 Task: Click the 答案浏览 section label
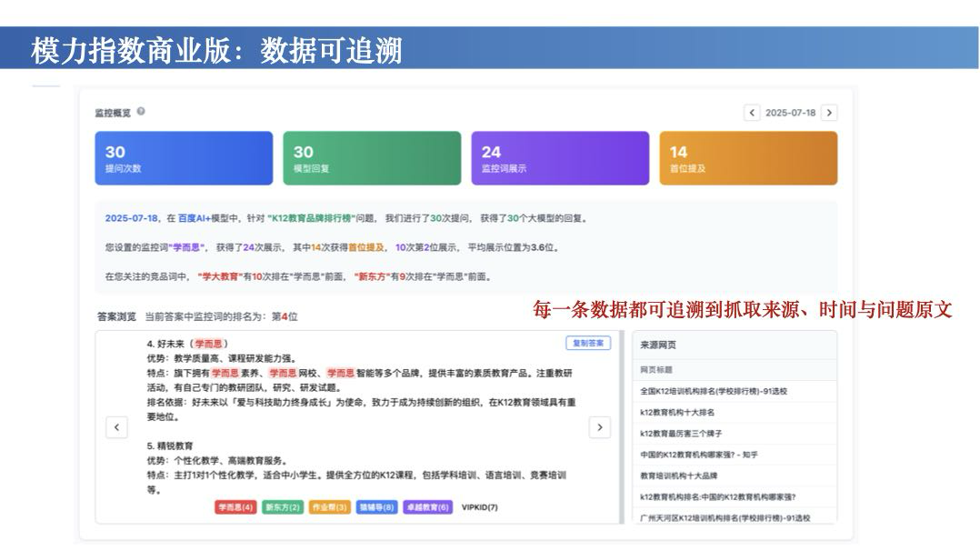(x=116, y=316)
